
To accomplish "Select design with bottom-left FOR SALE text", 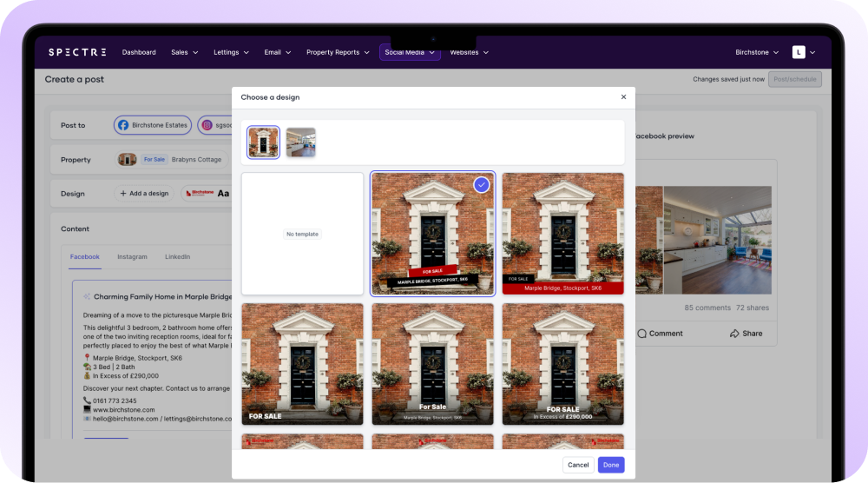I will click(x=302, y=364).
